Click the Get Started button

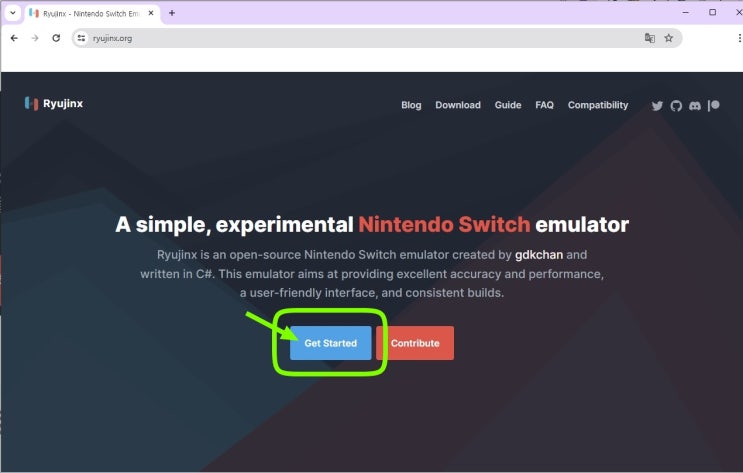pyautogui.click(x=330, y=343)
